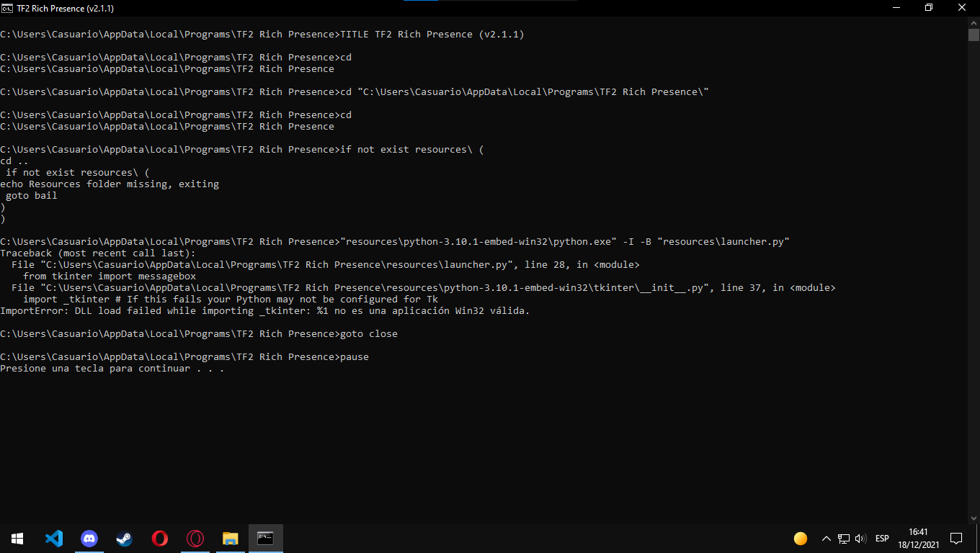Launch Visual Studio Code from the taskbar
The height and width of the screenshot is (553, 980).
pos(54,538)
